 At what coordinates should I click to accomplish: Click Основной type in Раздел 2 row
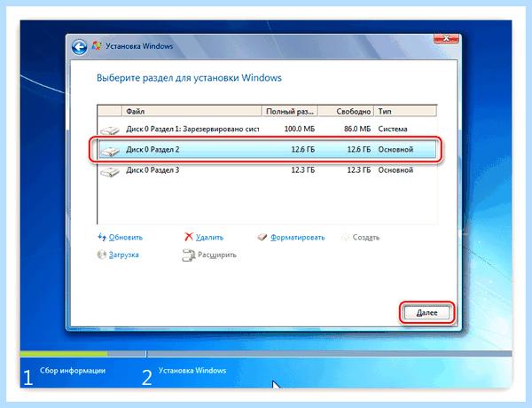tap(395, 149)
